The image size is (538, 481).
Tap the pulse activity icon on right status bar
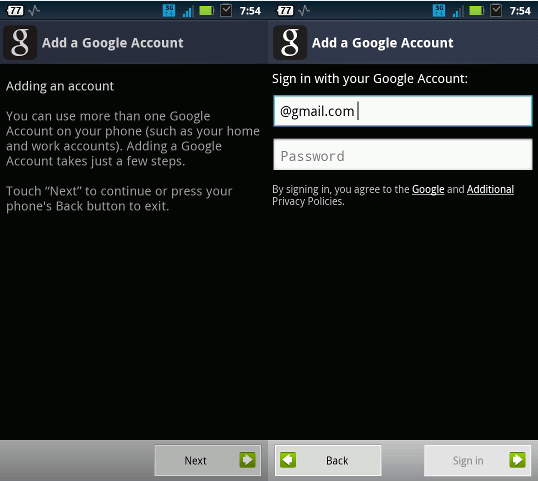304,11
